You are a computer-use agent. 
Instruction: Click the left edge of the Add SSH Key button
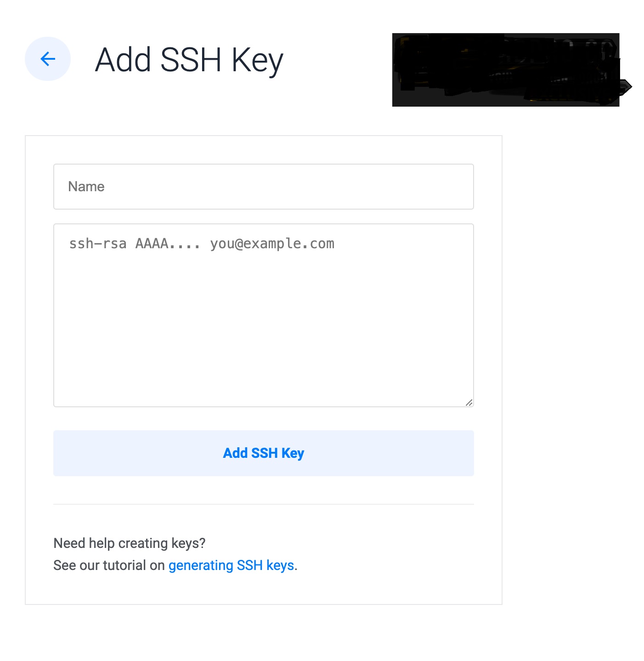coord(64,453)
